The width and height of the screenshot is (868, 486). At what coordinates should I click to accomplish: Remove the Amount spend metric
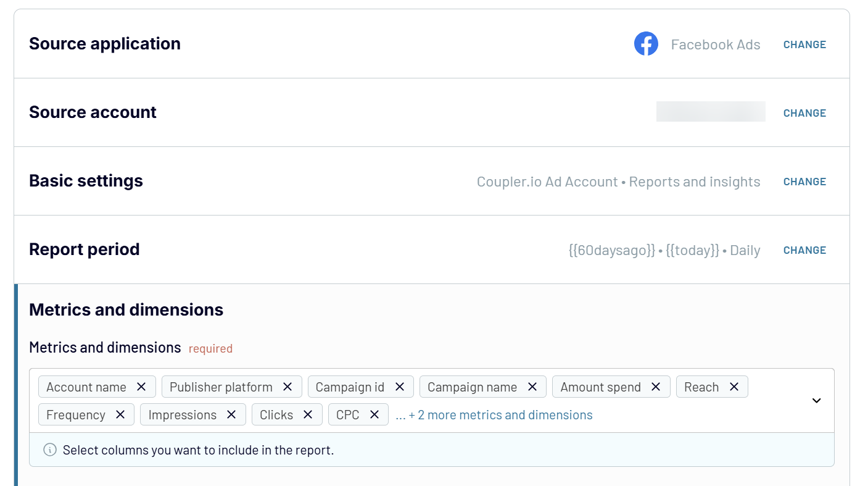[656, 387]
